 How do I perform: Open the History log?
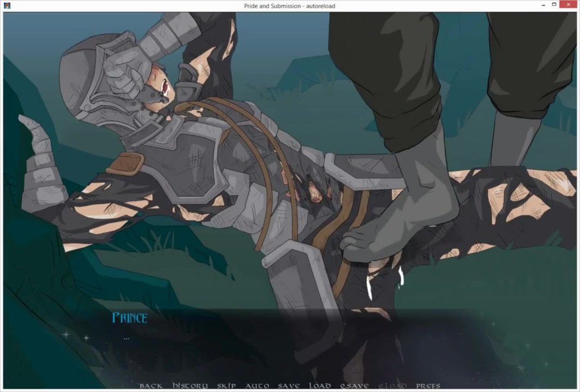(x=190, y=385)
